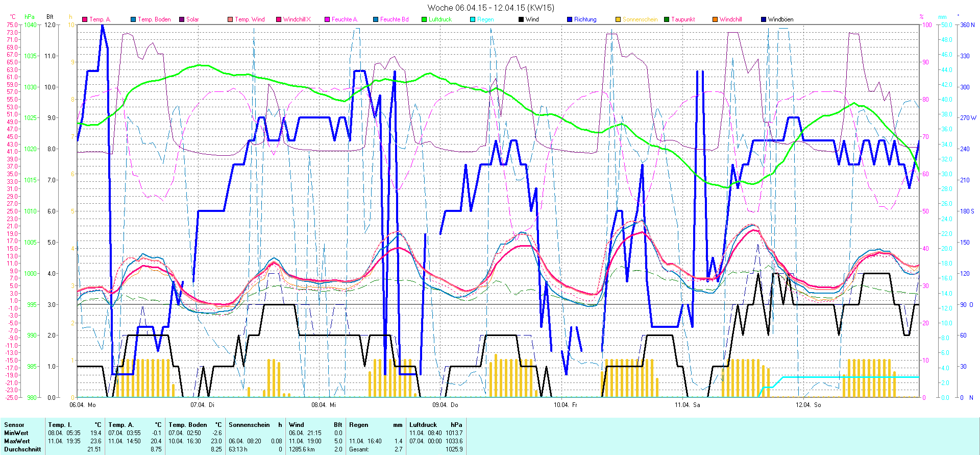Select the Durchschnitt row label in table
The height and width of the screenshot is (455, 980).
[x=22, y=449]
